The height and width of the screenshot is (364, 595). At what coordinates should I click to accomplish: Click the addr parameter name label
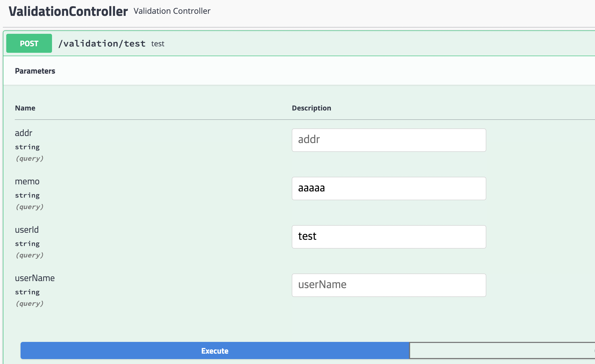[24, 133]
